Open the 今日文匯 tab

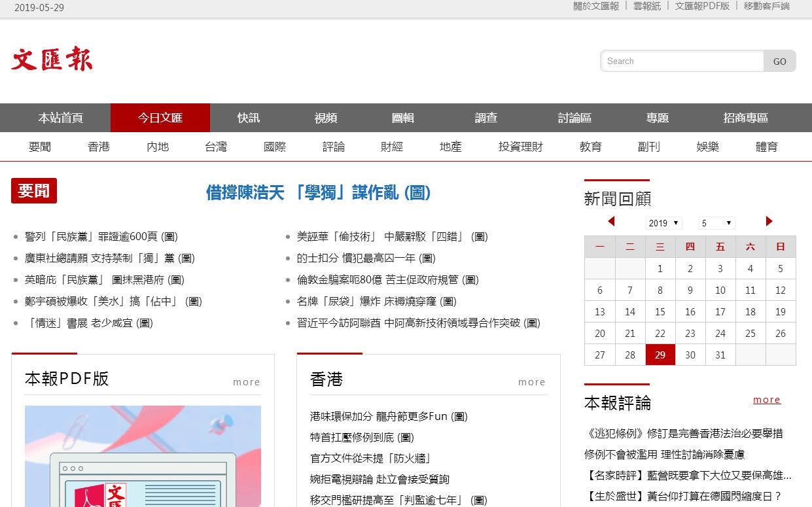(160, 118)
